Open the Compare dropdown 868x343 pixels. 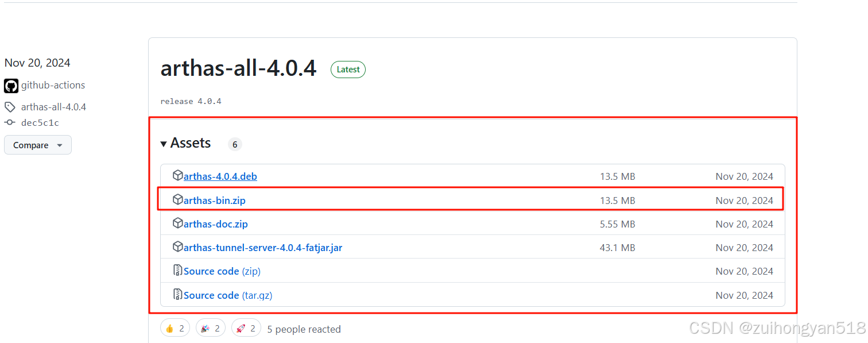point(38,145)
